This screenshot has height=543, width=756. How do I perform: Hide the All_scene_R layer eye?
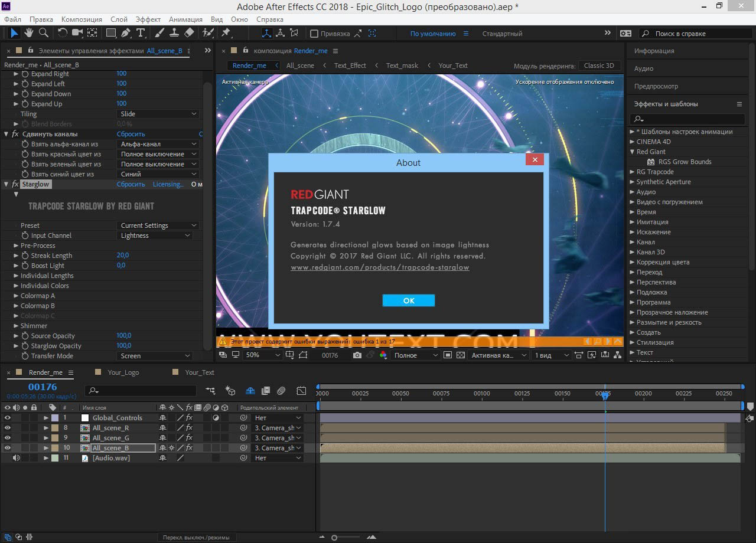(x=8, y=428)
